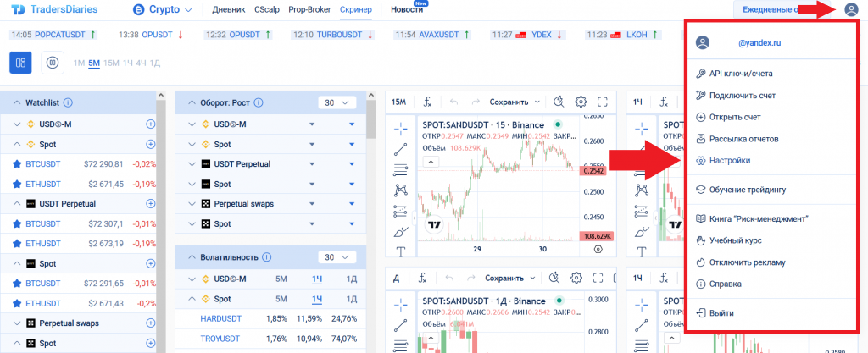Viewport: 868px width, 353px height.
Task: Click the Оборот: Рост info icon
Action: [259, 102]
